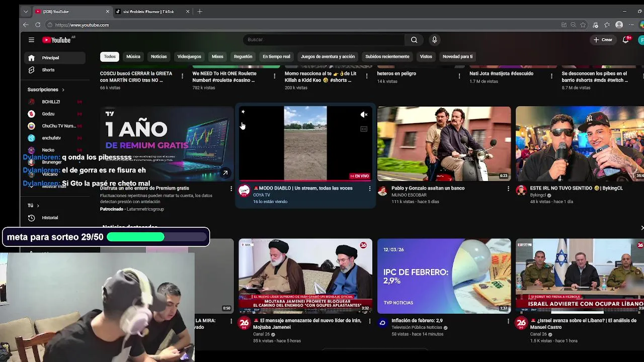Open options for the Premium ad
The width and height of the screenshot is (644, 362).
[x=231, y=189]
